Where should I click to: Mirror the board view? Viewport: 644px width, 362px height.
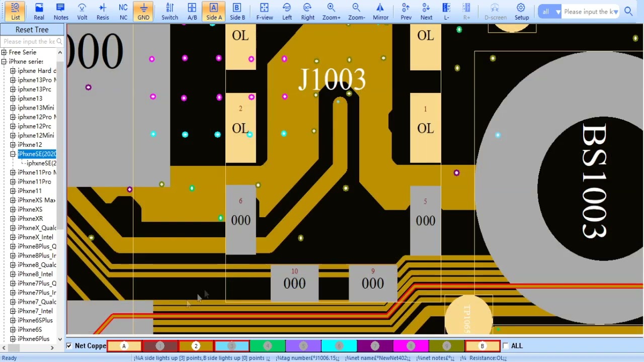tap(380, 11)
